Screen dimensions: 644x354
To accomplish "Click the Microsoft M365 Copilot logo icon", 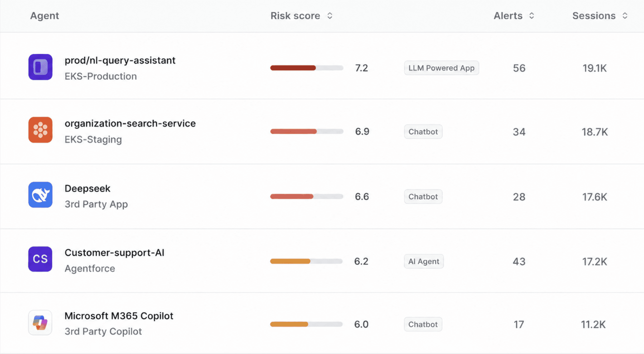I will (40, 323).
